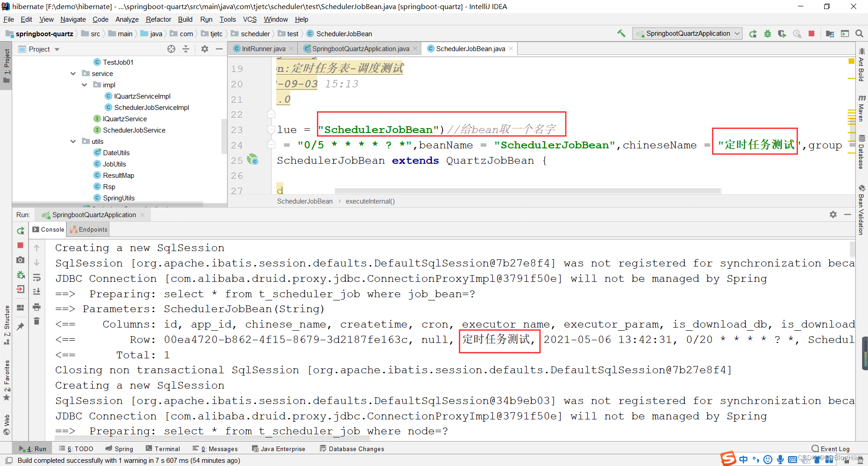Close the SchedulerJobBean.java tab
The height and width of the screenshot is (466, 868).
pos(511,48)
